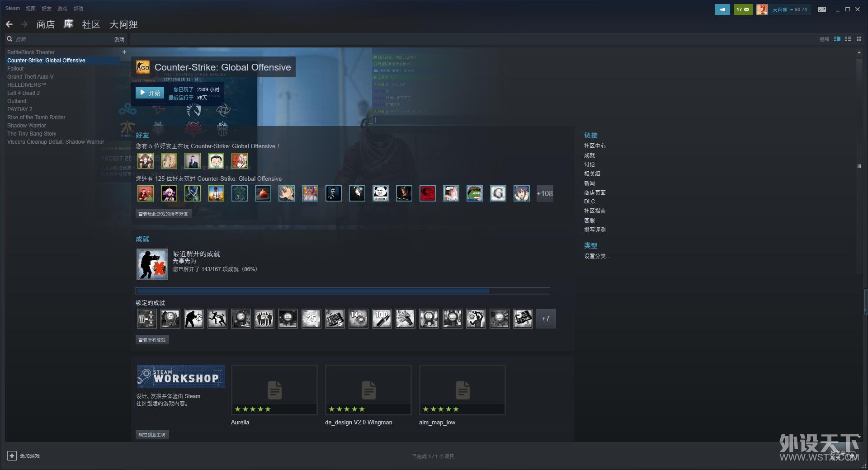Open the inbox showing 17 notifications
The image size is (868, 470).
coord(743,9)
